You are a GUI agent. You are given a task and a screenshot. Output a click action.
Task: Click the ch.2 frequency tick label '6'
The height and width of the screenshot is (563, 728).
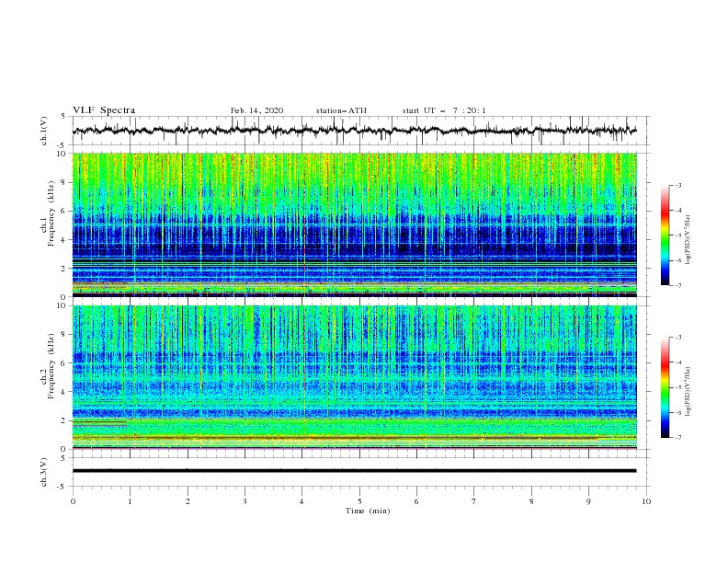[x=64, y=363]
